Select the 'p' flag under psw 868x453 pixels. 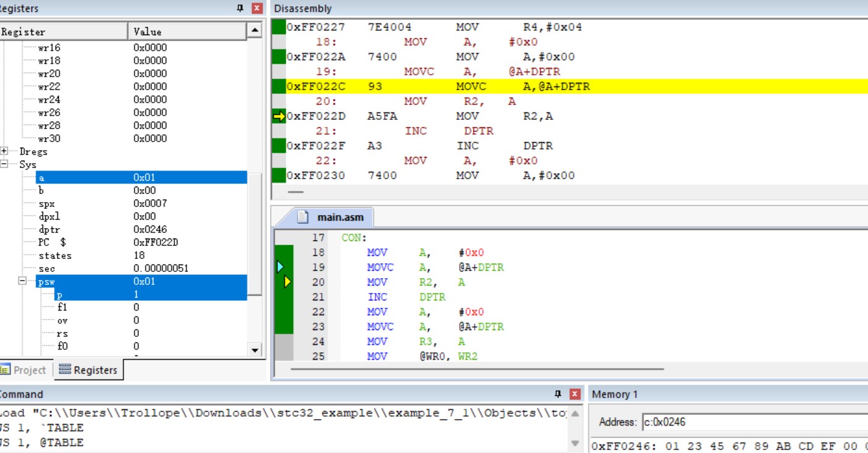coord(151,294)
